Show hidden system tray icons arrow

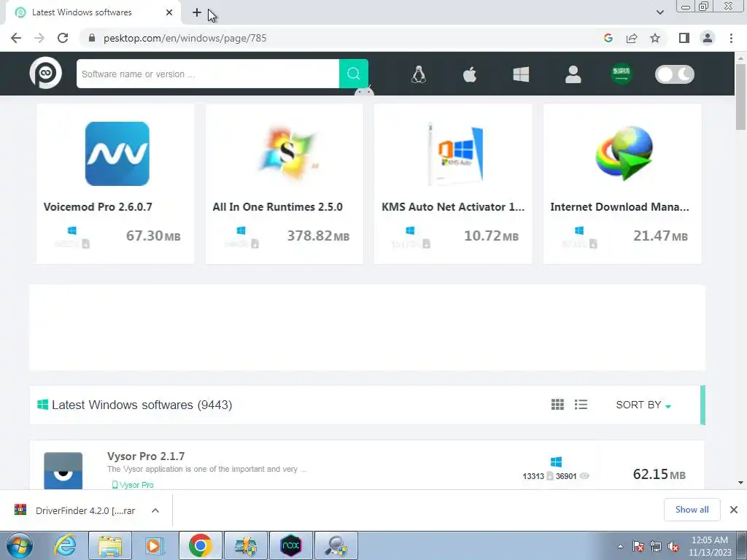point(620,546)
